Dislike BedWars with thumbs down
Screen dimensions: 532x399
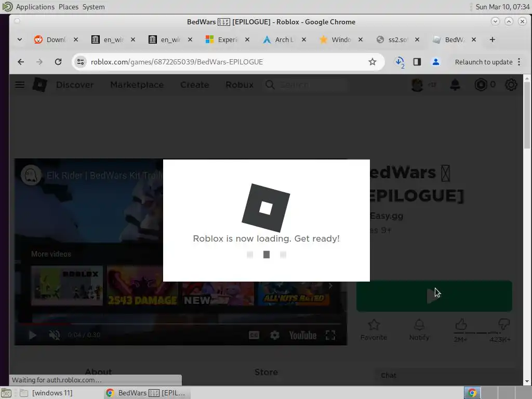pos(504,325)
